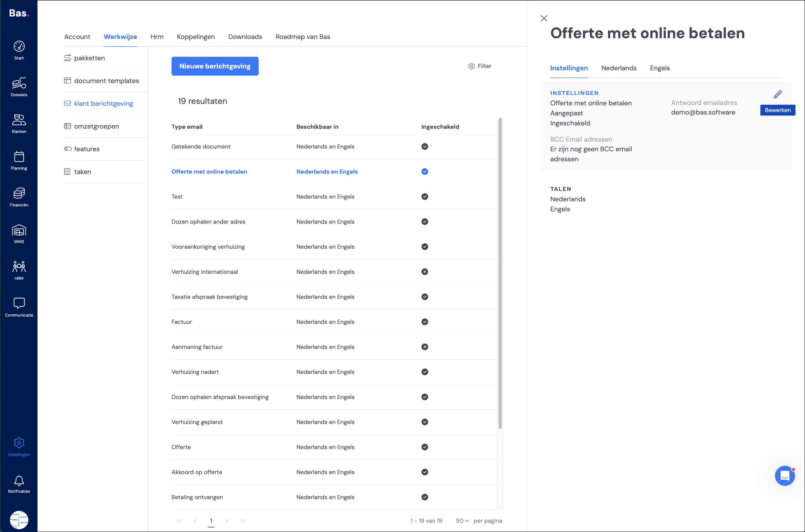Toggle enabled status for Verhuizing nadert
This screenshot has height=532, width=805.
pyautogui.click(x=425, y=372)
